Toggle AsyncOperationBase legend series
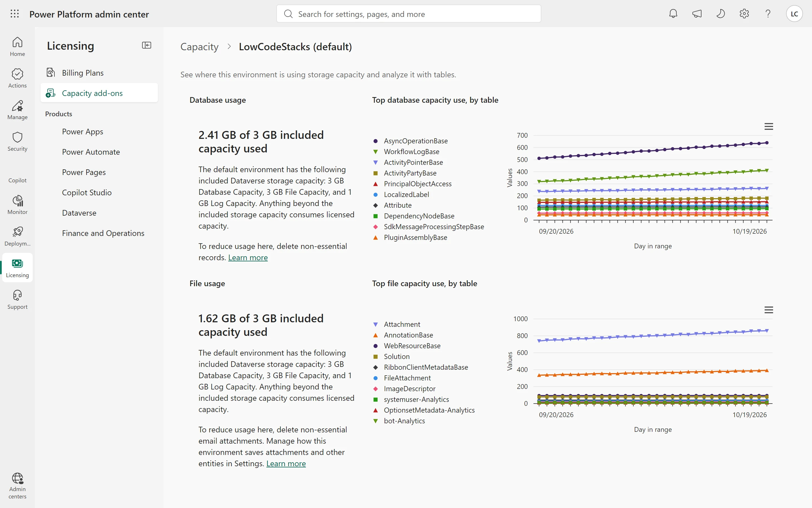Viewport: 812px width, 508px height. [411, 141]
